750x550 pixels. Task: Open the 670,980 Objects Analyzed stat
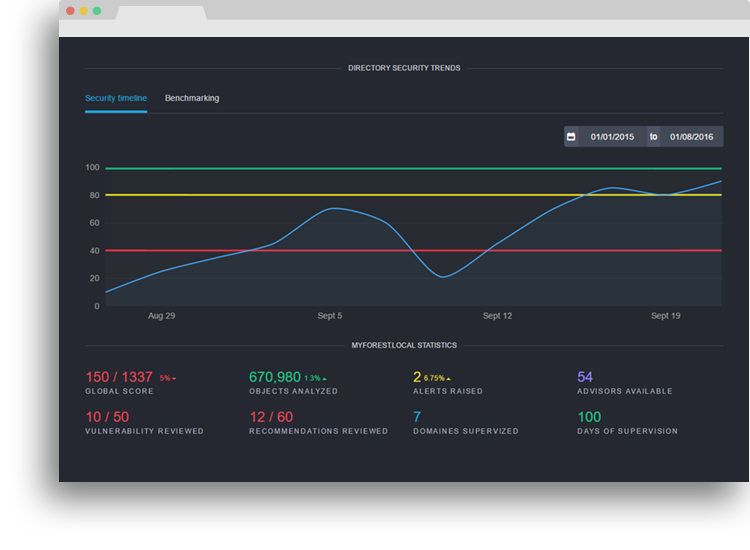[275, 377]
